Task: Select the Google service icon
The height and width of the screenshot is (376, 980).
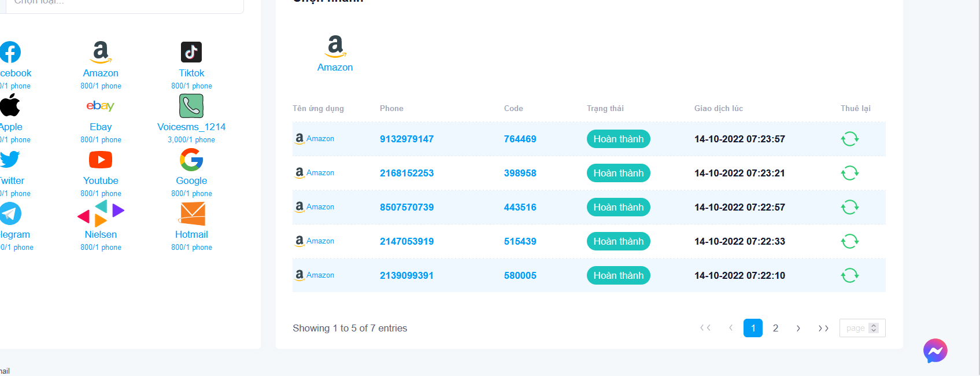Action: 191,160
